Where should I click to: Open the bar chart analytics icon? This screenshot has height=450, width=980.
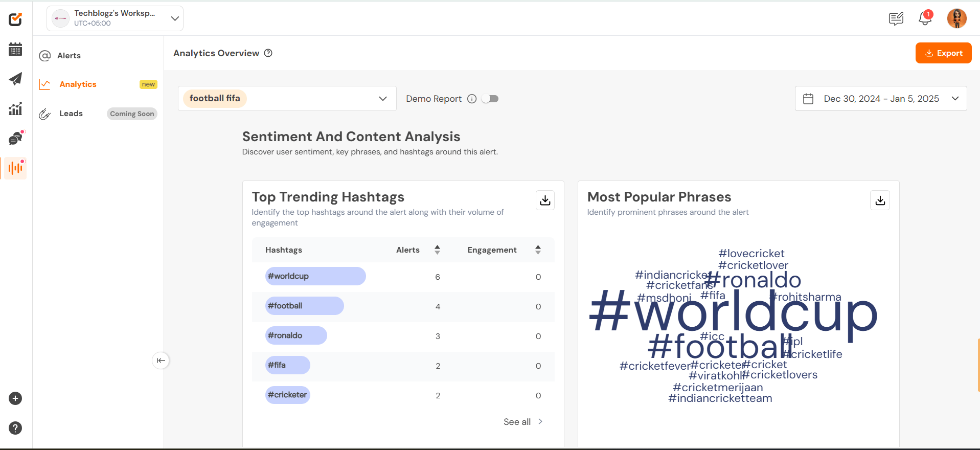[x=15, y=108]
